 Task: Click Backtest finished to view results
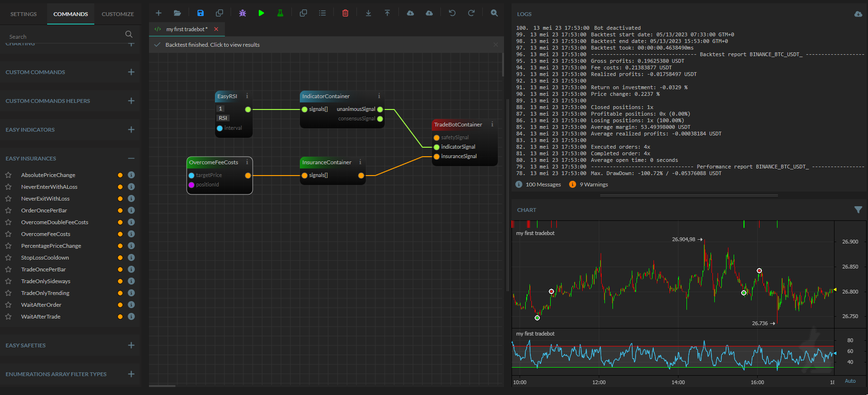click(x=213, y=45)
